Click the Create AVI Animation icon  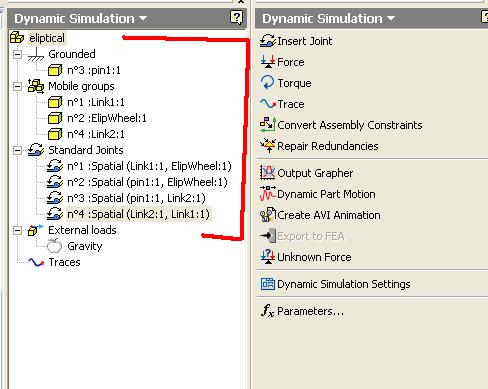[x=268, y=215]
